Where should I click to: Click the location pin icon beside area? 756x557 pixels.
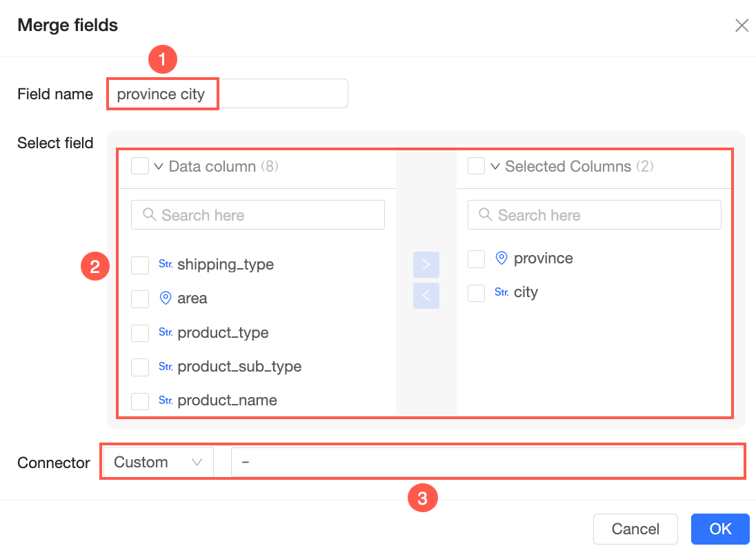[166, 298]
